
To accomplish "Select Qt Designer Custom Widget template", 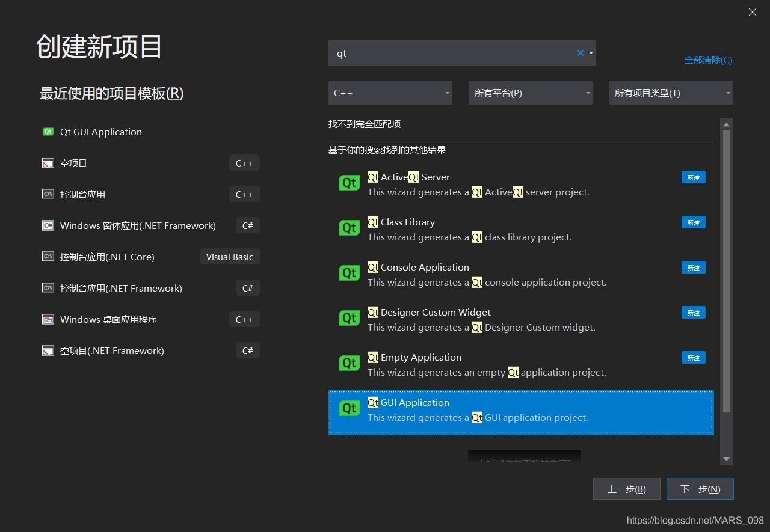I will [x=521, y=320].
